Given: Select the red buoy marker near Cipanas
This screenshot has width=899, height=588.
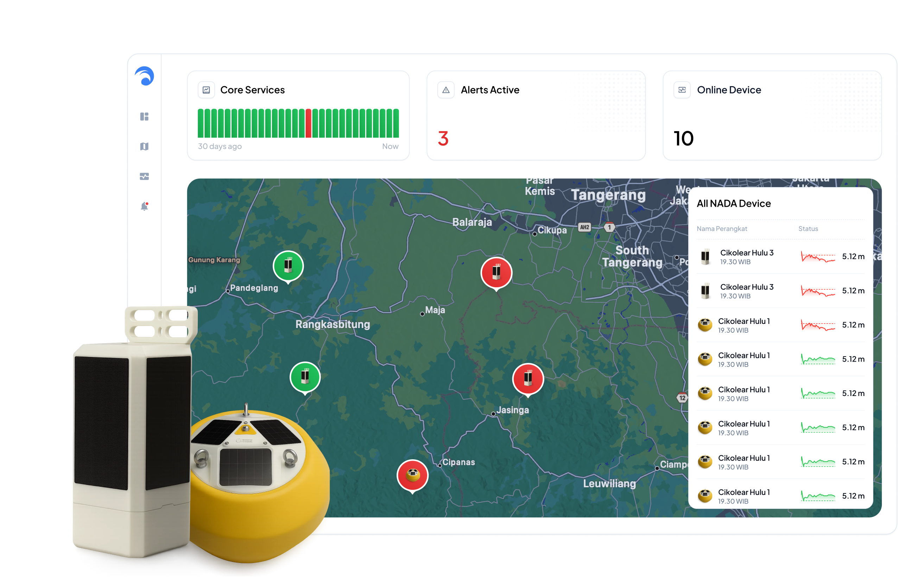Looking at the screenshot, I should point(412,476).
